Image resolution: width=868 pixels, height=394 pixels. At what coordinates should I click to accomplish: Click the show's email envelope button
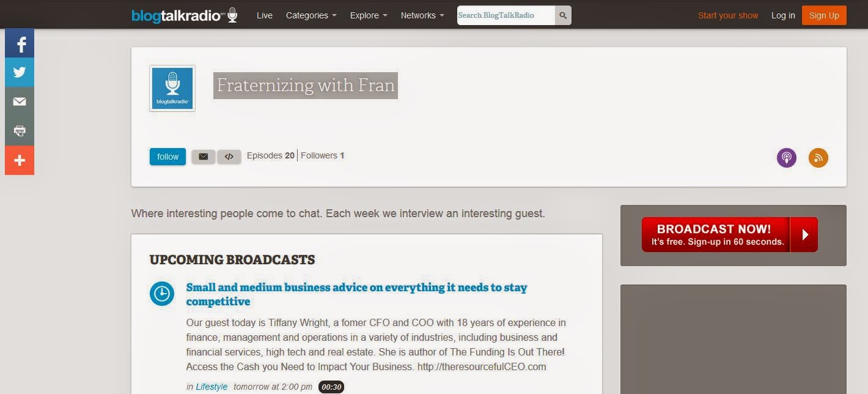click(203, 157)
